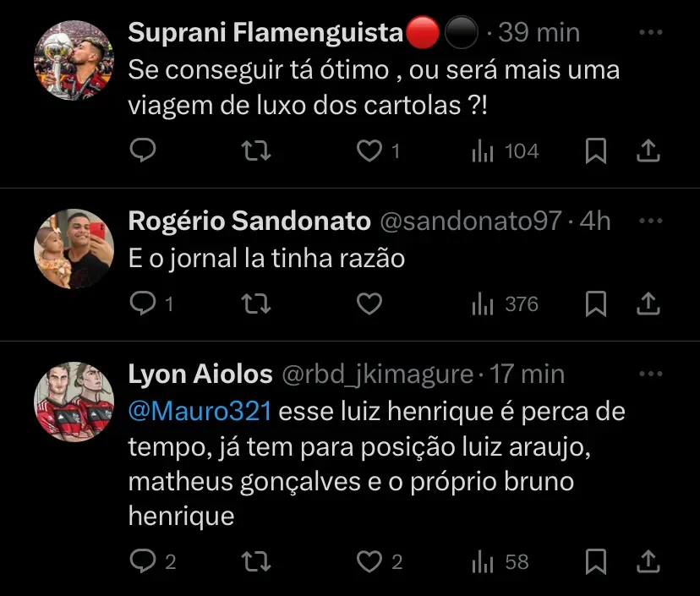The width and height of the screenshot is (700, 596).
Task: View analytics of Suprani's tweet with 104 views
Action: [x=505, y=151]
